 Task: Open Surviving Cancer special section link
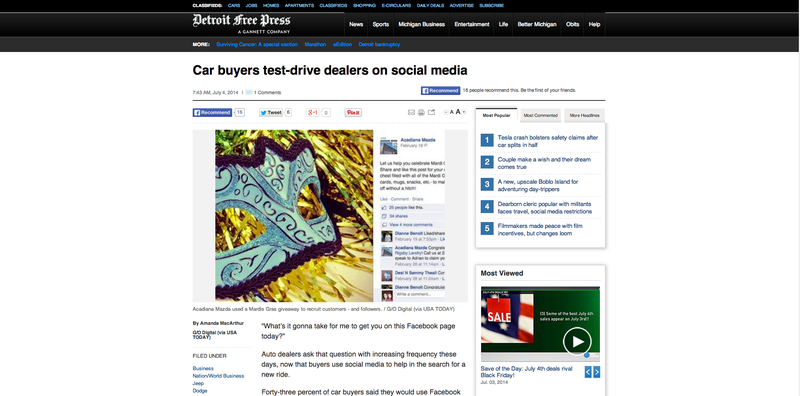257,44
